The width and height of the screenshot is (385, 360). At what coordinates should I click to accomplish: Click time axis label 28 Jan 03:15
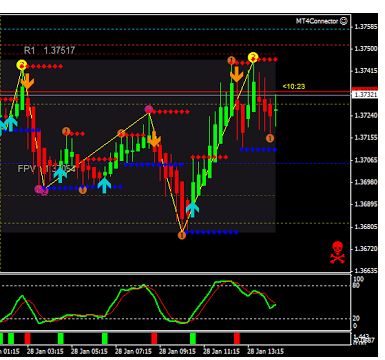pyautogui.click(x=45, y=351)
